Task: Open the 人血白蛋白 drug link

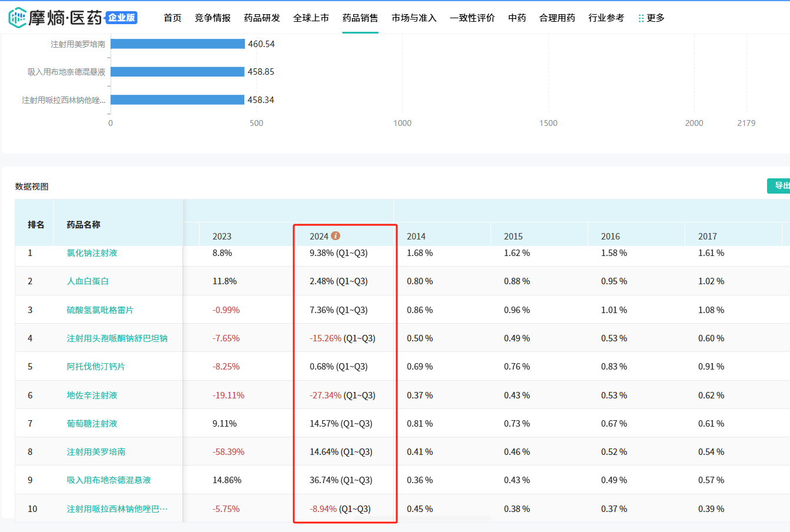Action: click(x=88, y=281)
